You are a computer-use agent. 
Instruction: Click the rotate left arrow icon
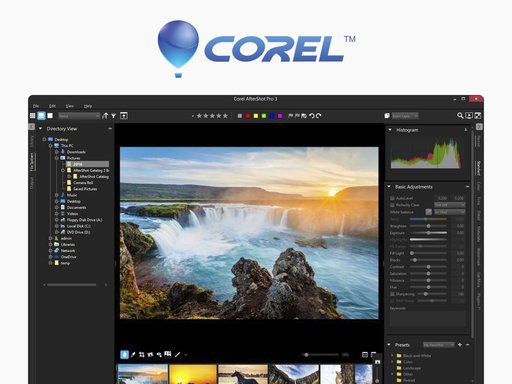click(x=312, y=116)
